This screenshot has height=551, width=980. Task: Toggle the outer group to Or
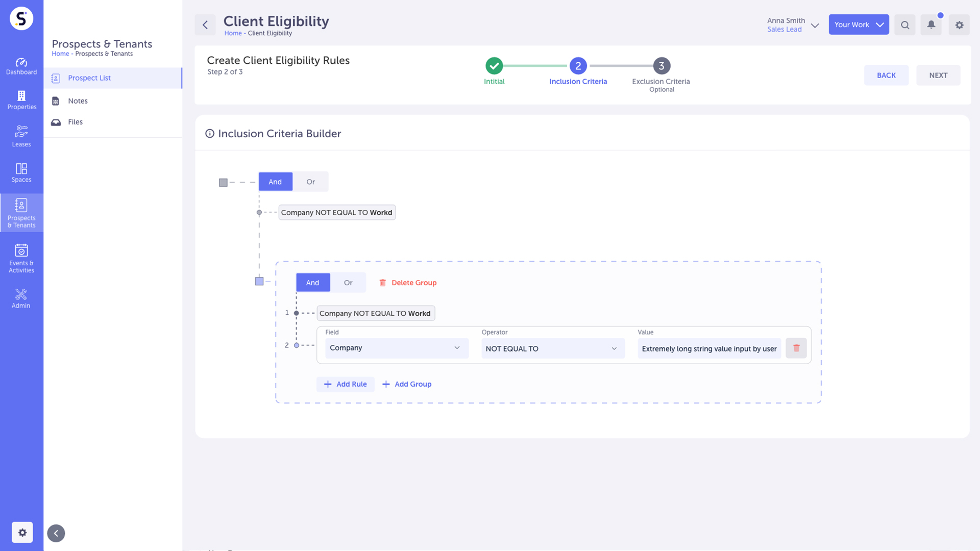pyautogui.click(x=310, y=182)
